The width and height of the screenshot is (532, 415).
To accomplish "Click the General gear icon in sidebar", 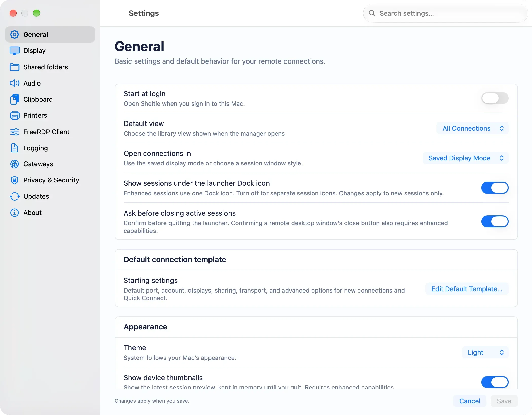I will click(x=15, y=35).
